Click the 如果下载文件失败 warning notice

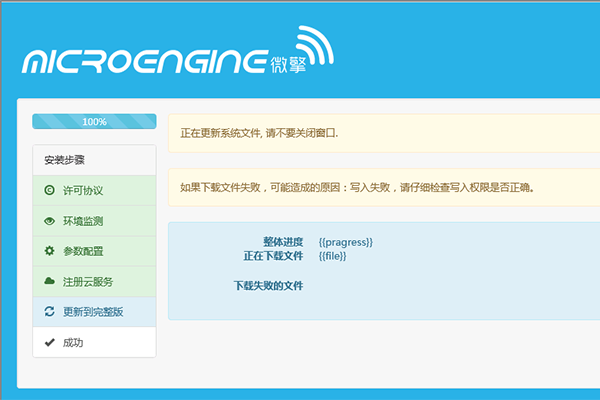tap(384, 188)
